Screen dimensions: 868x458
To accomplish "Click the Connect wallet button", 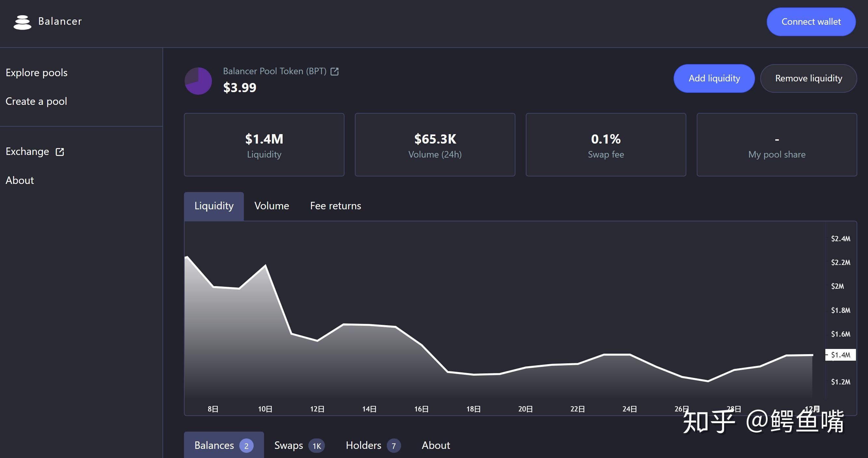I will point(811,21).
